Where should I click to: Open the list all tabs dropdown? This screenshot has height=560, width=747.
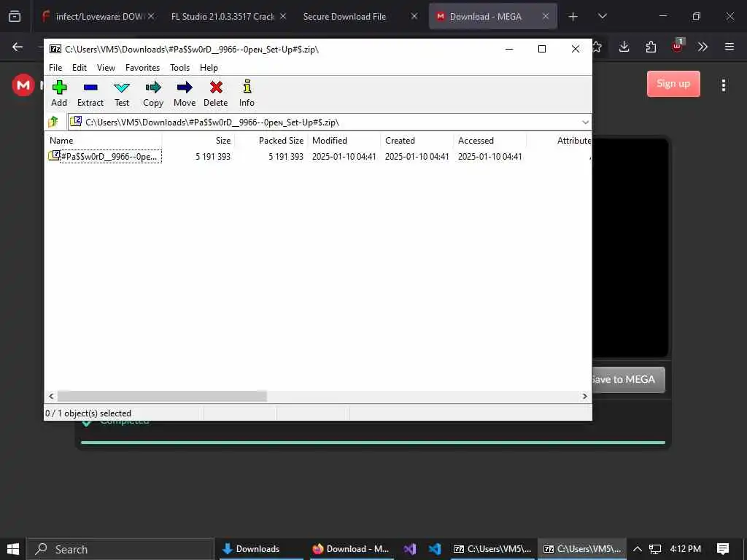tap(602, 16)
